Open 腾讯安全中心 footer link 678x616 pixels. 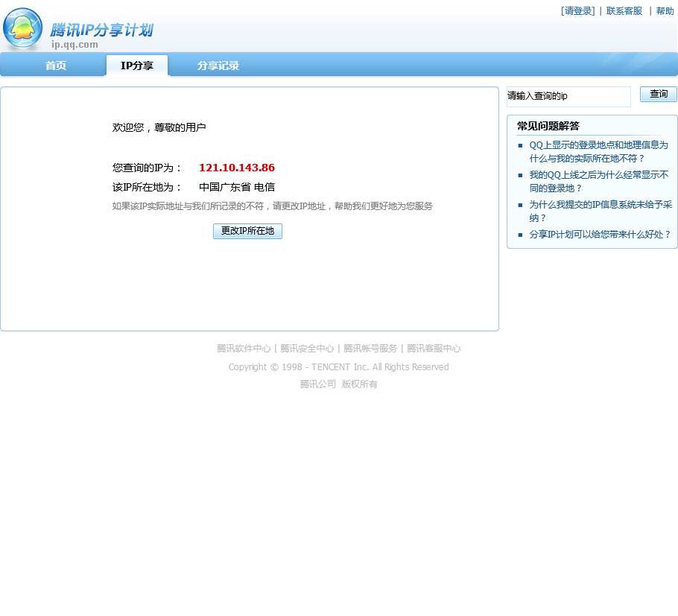click(307, 349)
